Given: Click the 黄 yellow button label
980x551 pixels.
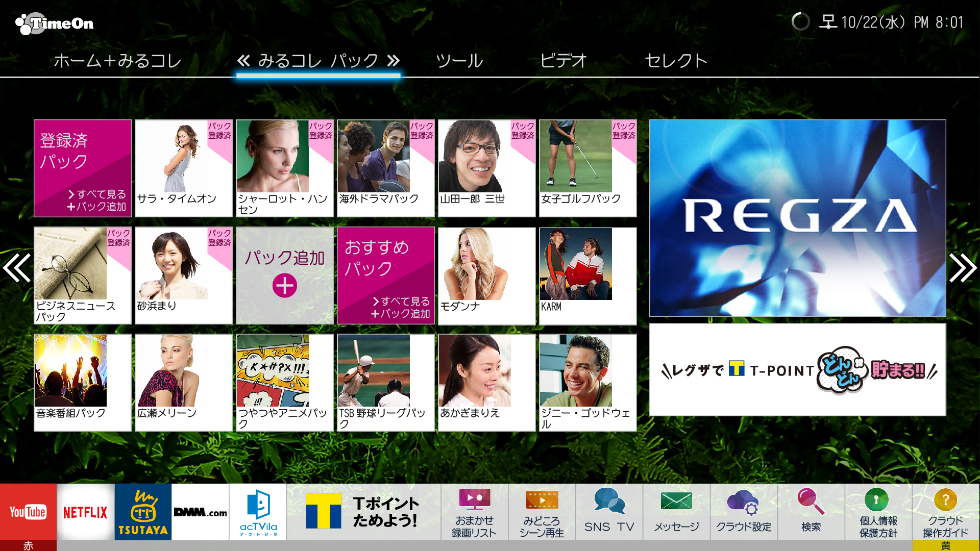Looking at the screenshot, I should tap(946, 546).
